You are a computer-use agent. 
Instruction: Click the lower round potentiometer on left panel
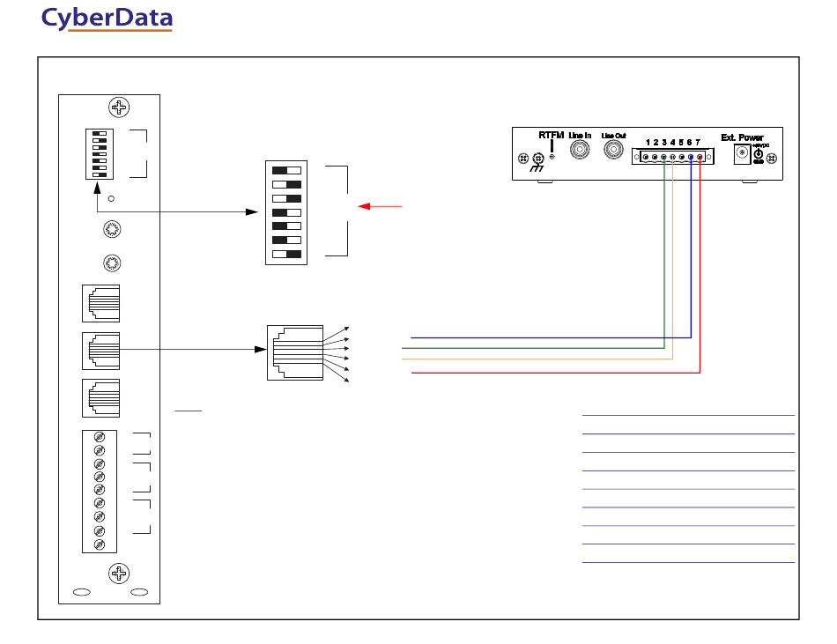(112, 263)
